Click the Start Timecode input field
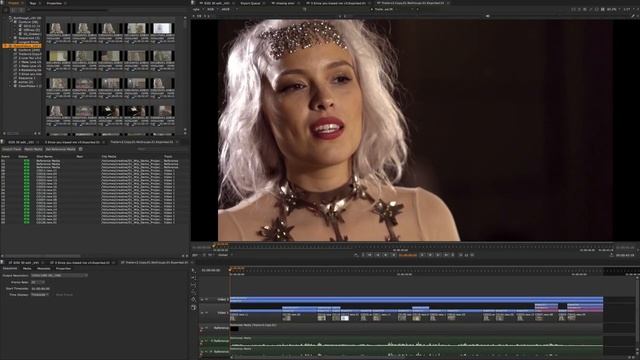Screen dimensions: 640x360 [41, 288]
